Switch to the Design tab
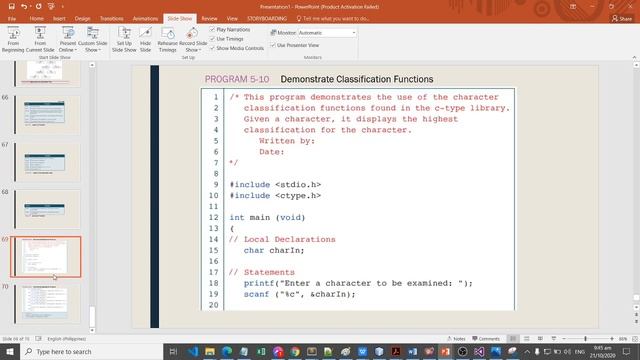Screen dimensions: 640x360 tap(82, 19)
